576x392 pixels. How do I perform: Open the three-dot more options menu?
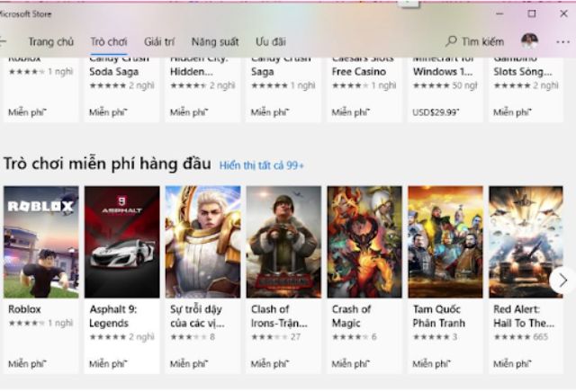(562, 42)
